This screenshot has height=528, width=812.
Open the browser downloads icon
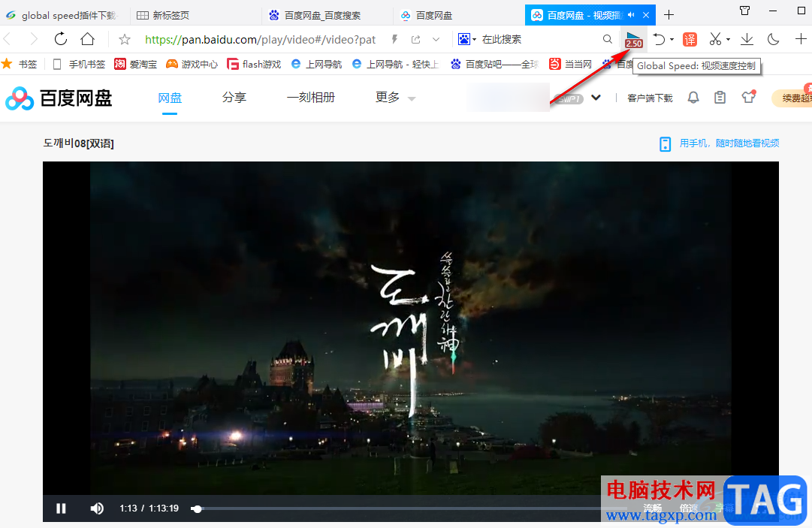point(747,39)
